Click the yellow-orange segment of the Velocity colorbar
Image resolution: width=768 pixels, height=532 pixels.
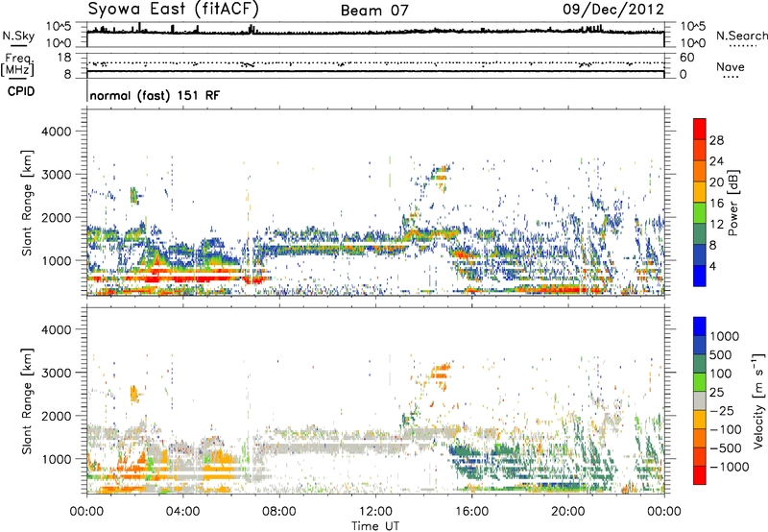coord(700,420)
